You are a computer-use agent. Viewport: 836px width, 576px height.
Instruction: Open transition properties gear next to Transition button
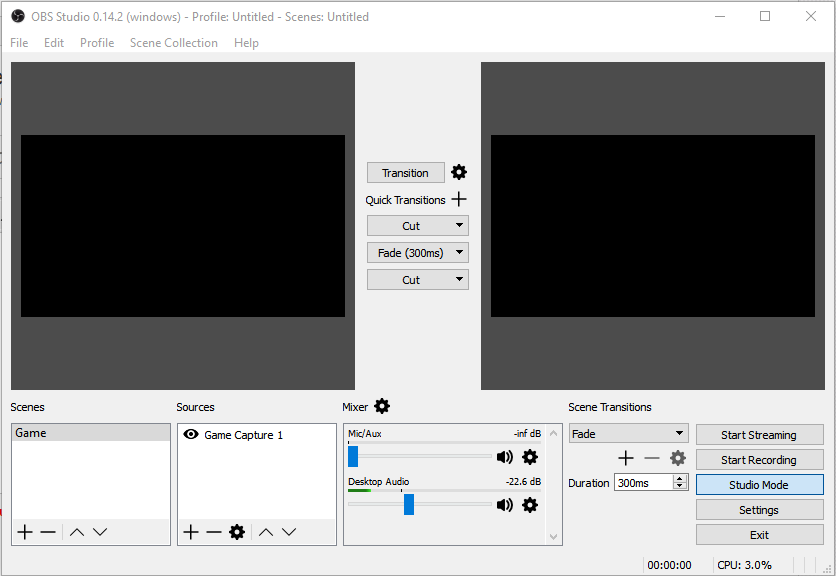[x=459, y=172]
